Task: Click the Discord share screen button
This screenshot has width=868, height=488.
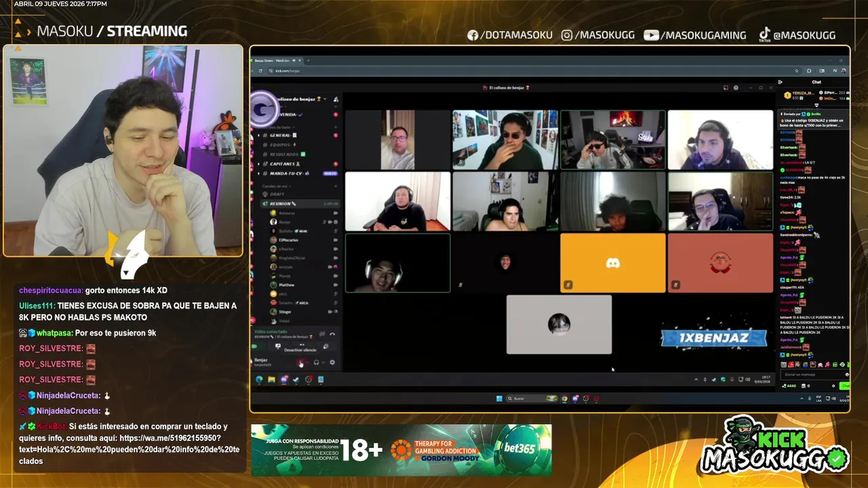Action: click(278, 346)
